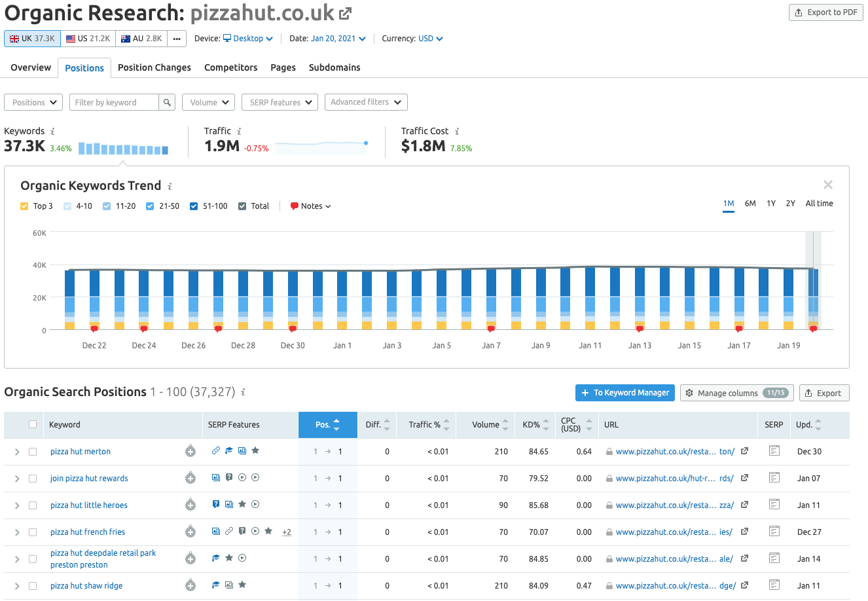Expand the 'join pizza hut rewards' row
Image resolution: width=868 pixels, height=601 pixels.
coord(17,479)
